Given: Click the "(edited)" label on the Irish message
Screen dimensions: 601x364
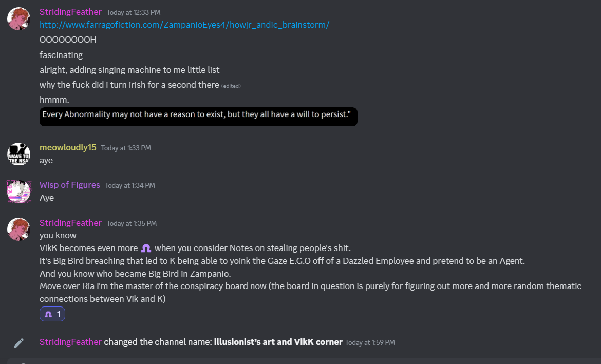Looking at the screenshot, I should point(231,86).
